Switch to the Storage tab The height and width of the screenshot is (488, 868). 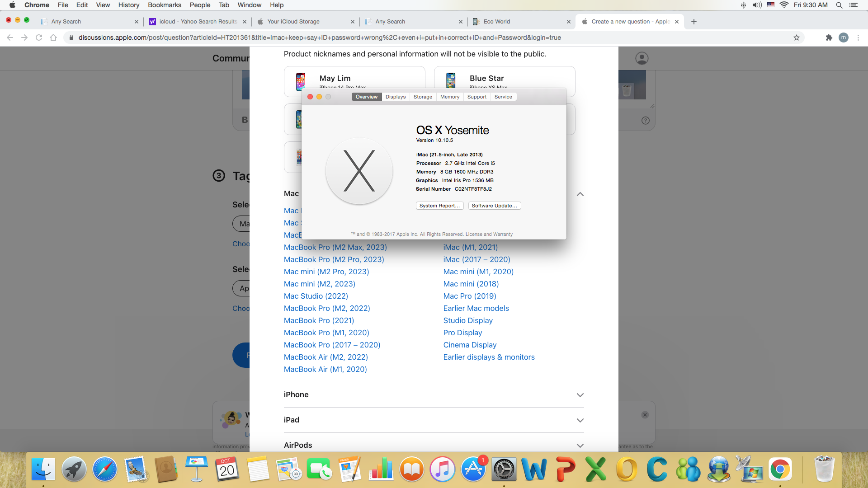pyautogui.click(x=423, y=97)
